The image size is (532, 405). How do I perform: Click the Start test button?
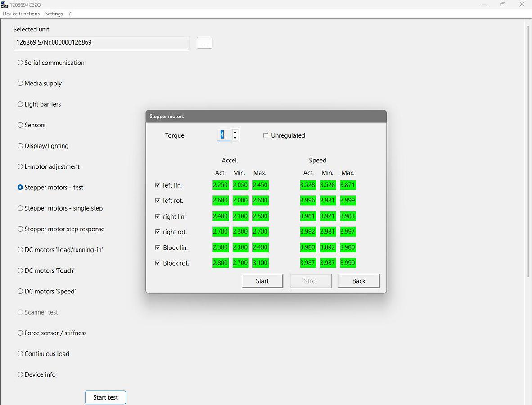pos(105,397)
